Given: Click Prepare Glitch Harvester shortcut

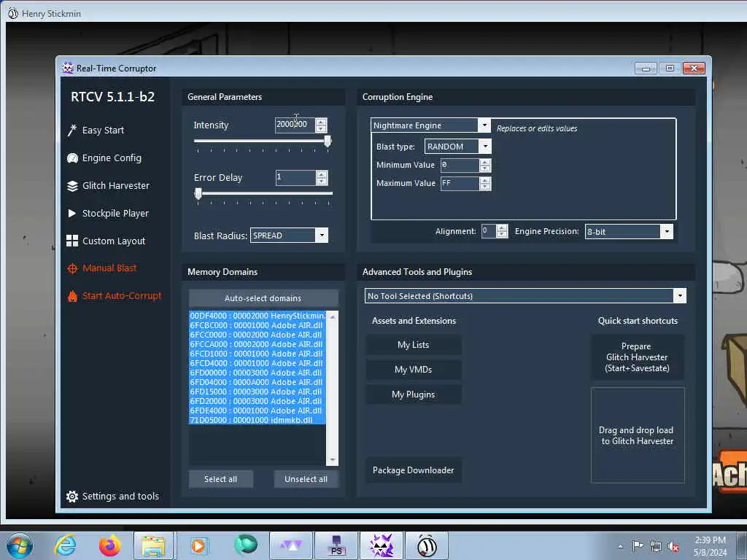Looking at the screenshot, I should click(637, 357).
